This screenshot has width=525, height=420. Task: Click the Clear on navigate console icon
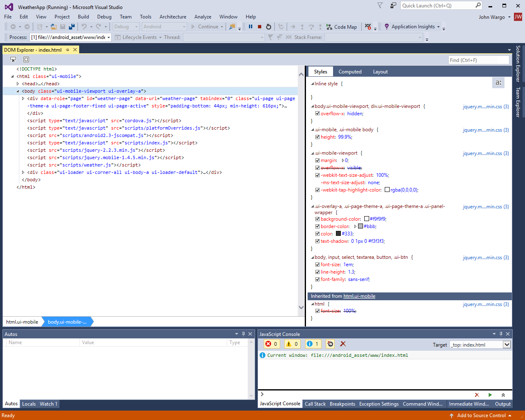point(330,344)
